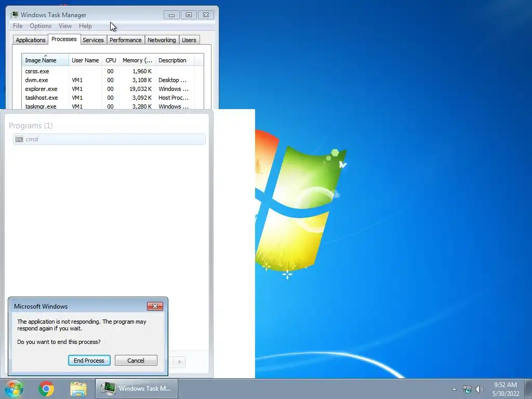Open the Options menu
The image size is (532, 399).
point(41,26)
